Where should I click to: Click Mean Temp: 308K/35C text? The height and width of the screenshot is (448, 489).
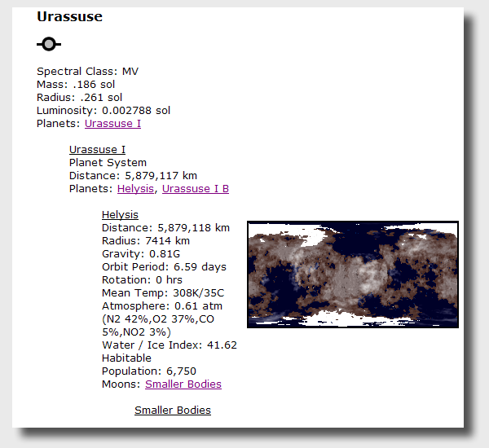point(163,293)
